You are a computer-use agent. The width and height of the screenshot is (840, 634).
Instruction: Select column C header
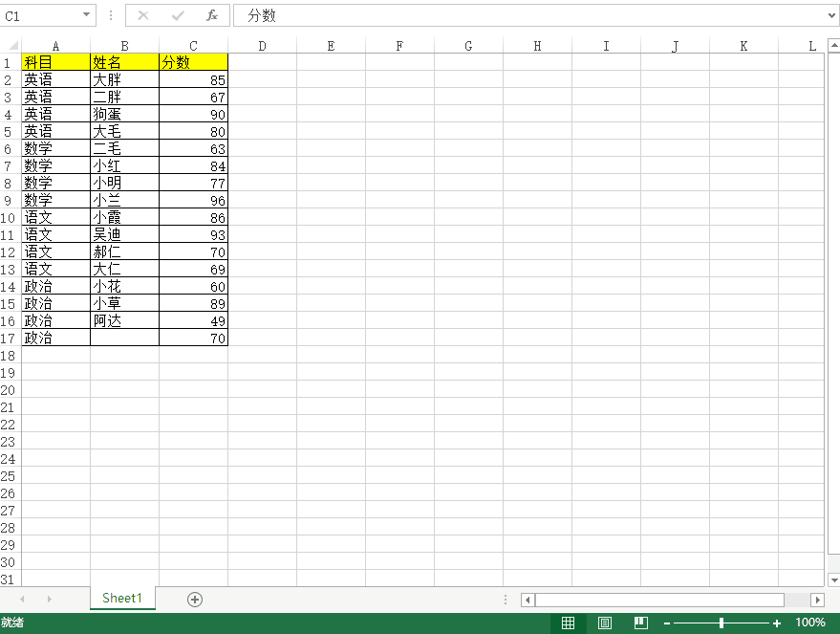(x=193, y=46)
